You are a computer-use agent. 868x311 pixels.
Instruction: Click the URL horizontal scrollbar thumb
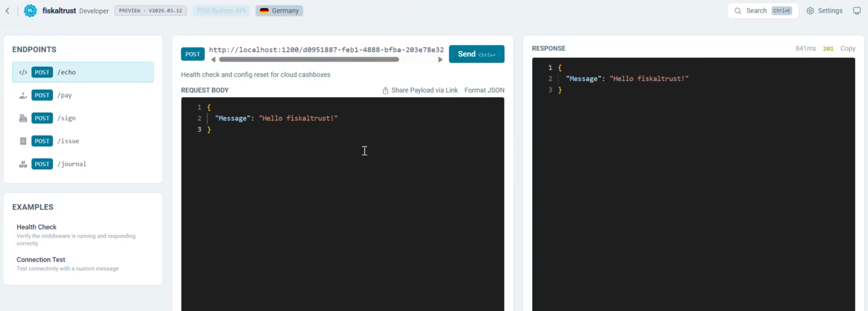[x=309, y=59]
